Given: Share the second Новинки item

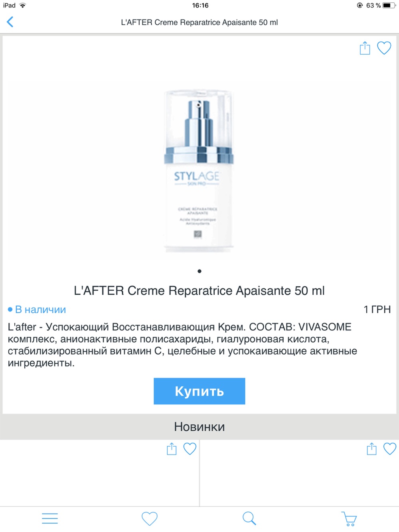Looking at the screenshot, I should pos(371,449).
